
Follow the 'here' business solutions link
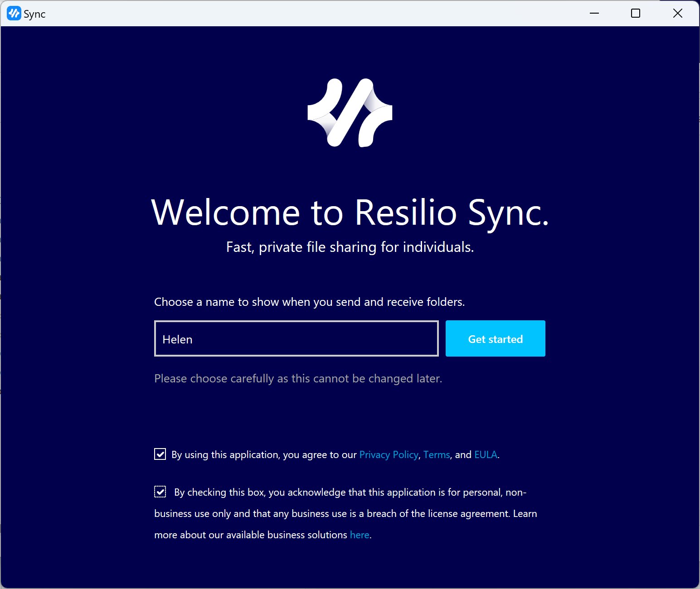click(x=360, y=535)
